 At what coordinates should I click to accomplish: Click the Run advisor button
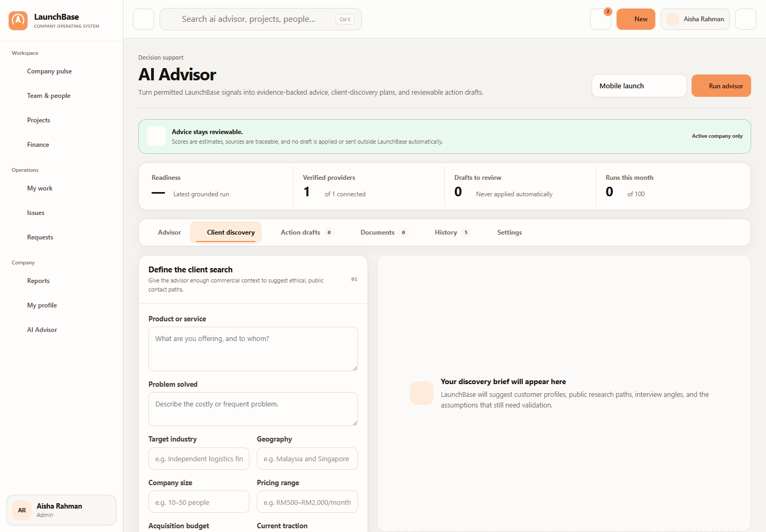pyautogui.click(x=721, y=86)
